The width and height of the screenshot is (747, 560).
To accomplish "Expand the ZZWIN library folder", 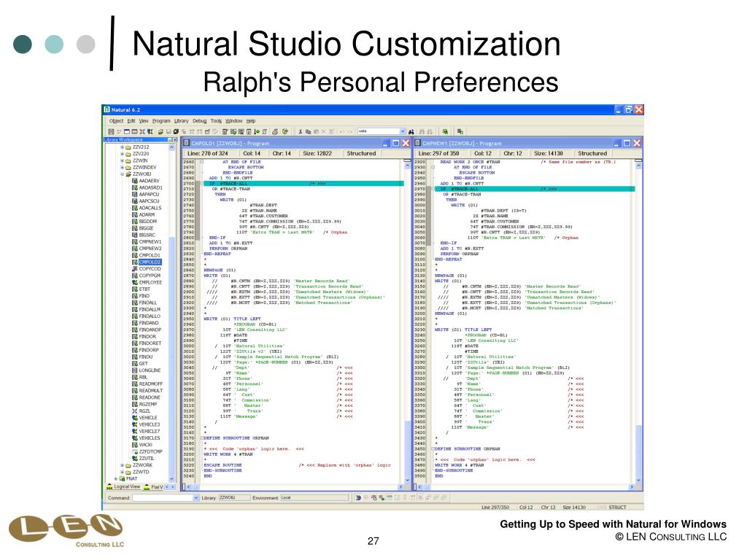I will click(122, 160).
